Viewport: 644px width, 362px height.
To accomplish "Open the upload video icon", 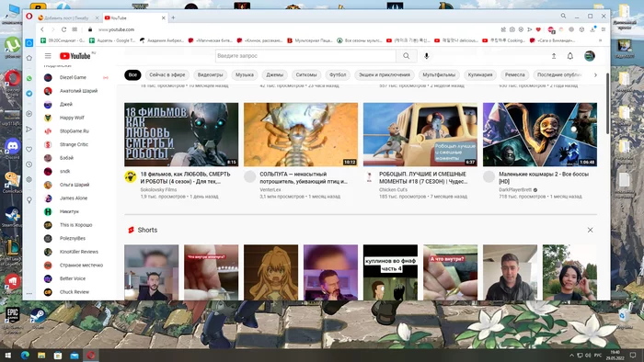I will point(554,56).
